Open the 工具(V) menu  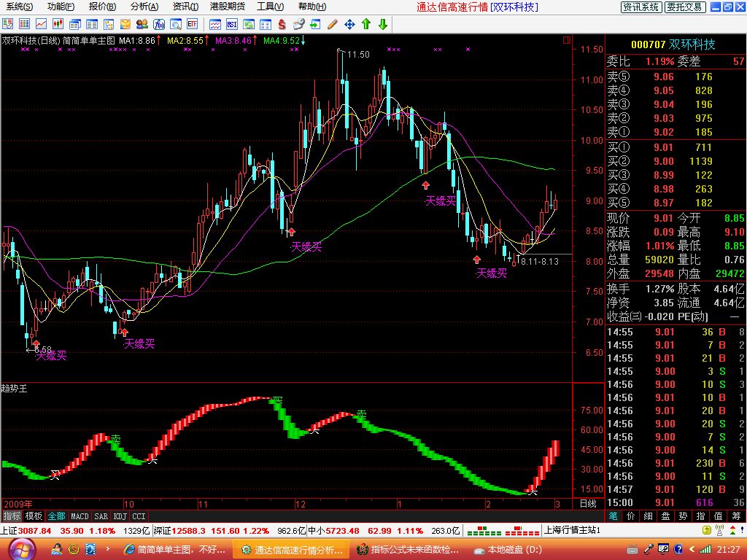[270, 7]
